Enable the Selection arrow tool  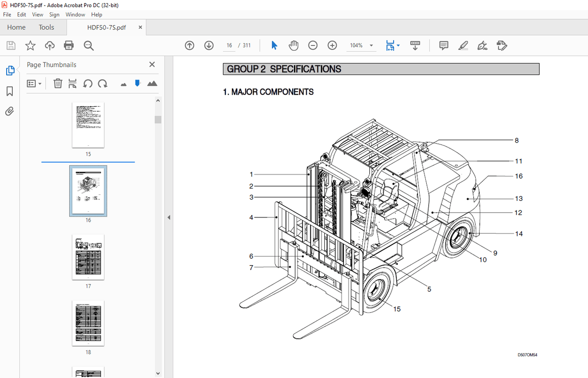click(274, 45)
